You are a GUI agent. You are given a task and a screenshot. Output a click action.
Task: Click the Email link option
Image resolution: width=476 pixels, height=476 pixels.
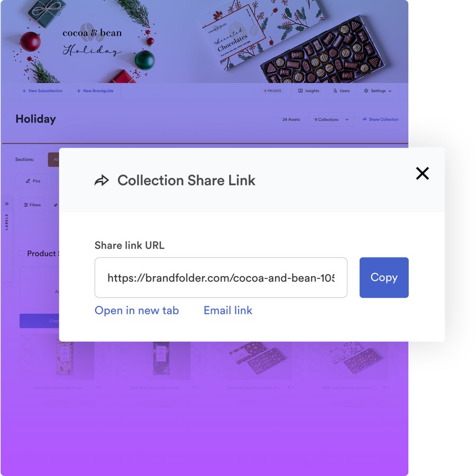[x=227, y=310]
